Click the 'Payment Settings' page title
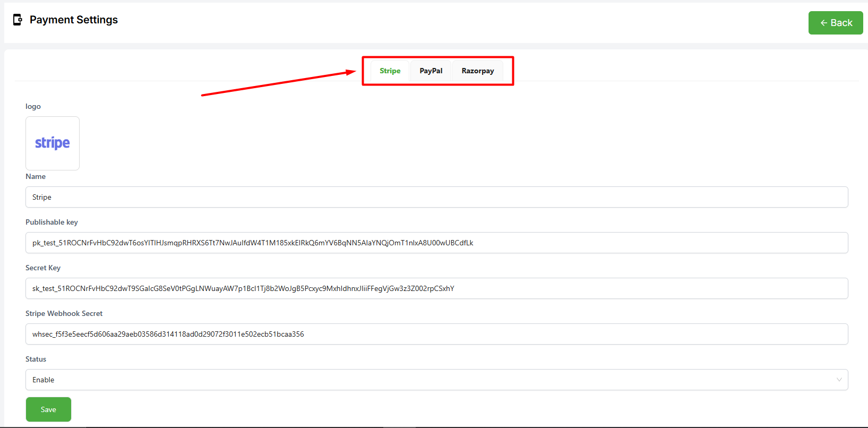This screenshot has width=868, height=428. (x=74, y=20)
